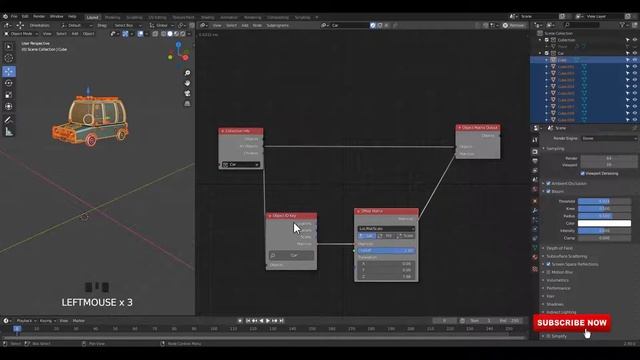Open the node editor Subprograms menu
Image resolution: width=640 pixels, height=360 pixels.
(278, 25)
